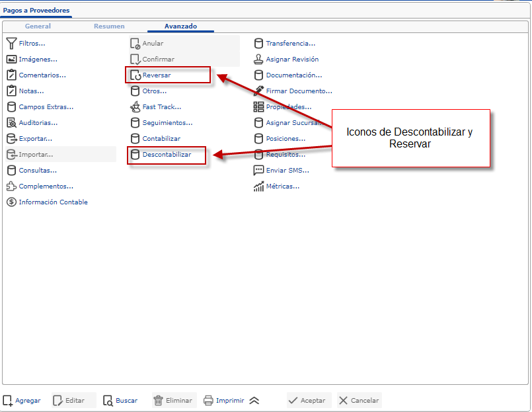Image resolution: width=532 pixels, height=412 pixels.
Task: Click the Anular document icon
Action: pyautogui.click(x=135, y=44)
